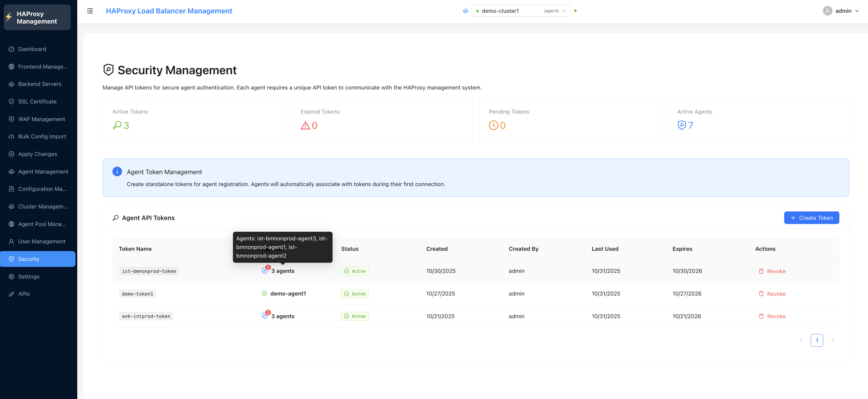This screenshot has height=399, width=868.
Task: Open Apply Changes menu item
Action: click(38, 154)
